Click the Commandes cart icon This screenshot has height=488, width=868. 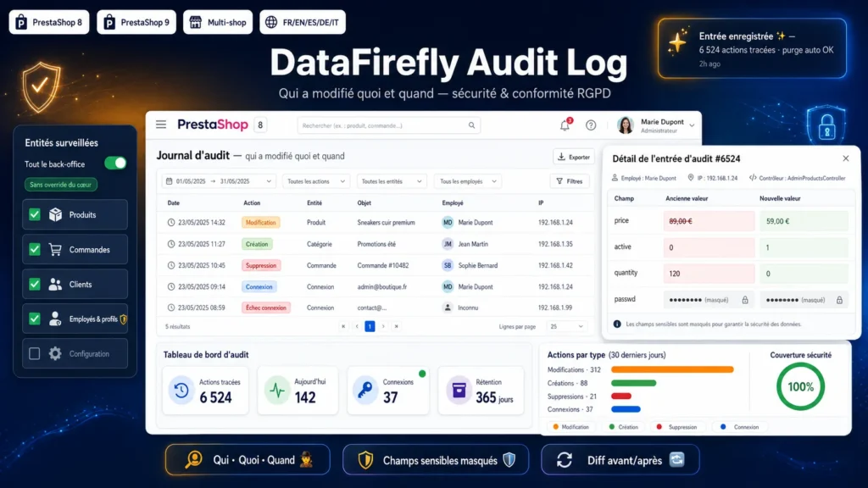pyautogui.click(x=55, y=250)
